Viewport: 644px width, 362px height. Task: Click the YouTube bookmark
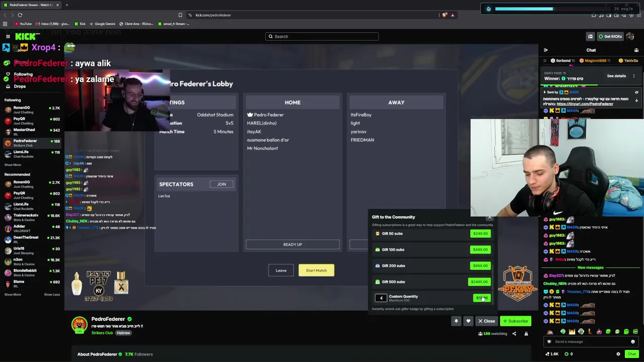click(x=23, y=24)
